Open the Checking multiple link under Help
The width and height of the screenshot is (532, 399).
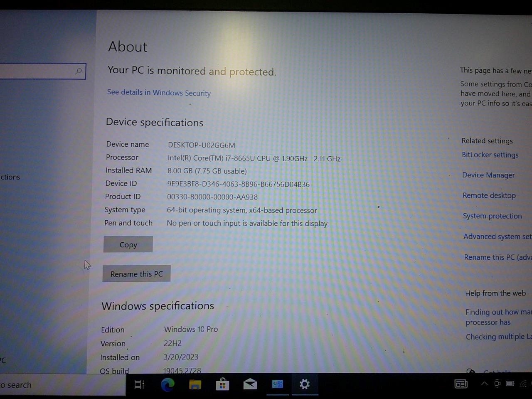tap(499, 337)
